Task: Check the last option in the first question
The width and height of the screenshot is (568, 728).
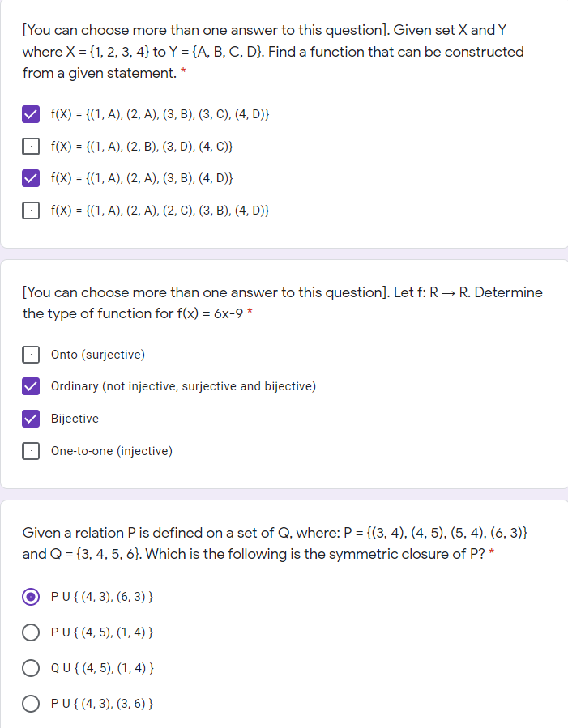Action: point(30,211)
